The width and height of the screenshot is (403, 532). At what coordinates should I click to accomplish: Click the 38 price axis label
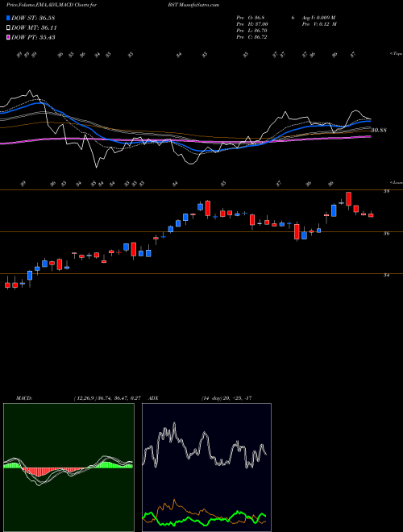386,191
